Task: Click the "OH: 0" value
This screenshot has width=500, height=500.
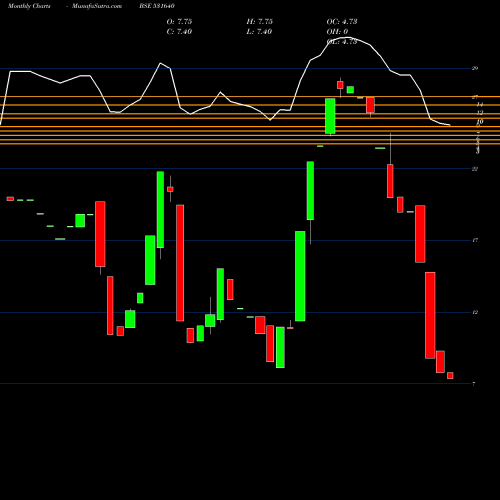Action: 337,32
